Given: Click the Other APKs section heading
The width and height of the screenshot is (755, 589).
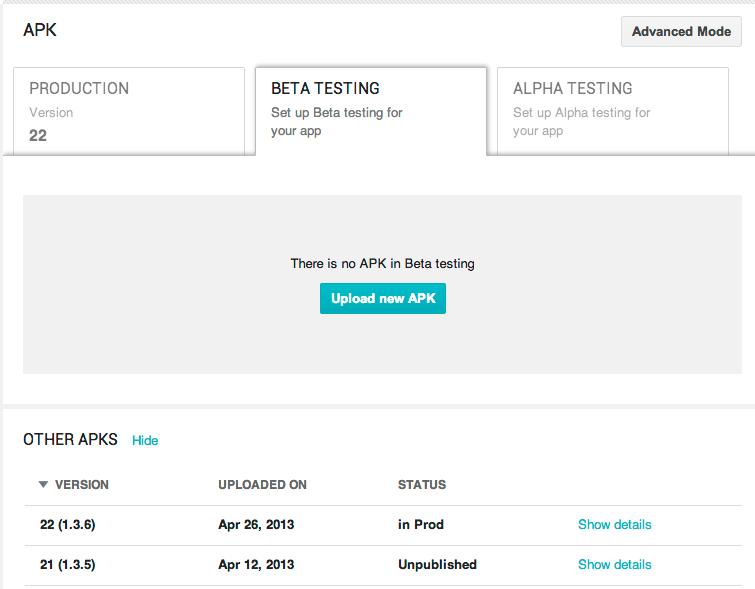Looking at the screenshot, I should coord(70,440).
